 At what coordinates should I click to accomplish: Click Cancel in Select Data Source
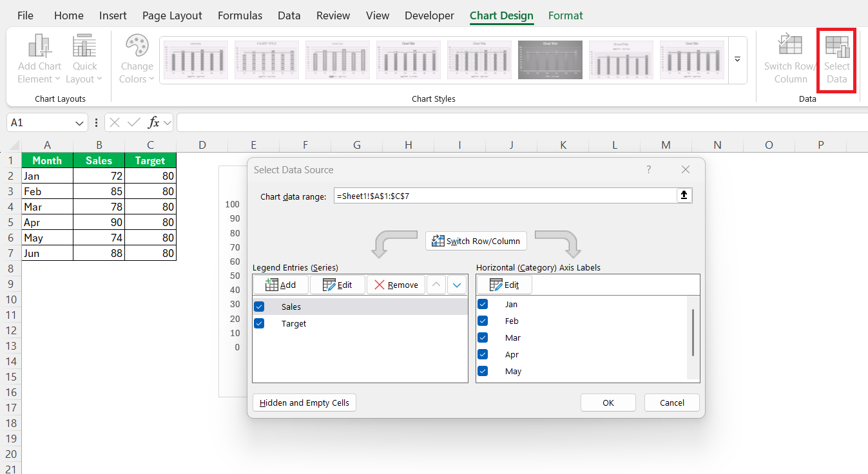(x=672, y=403)
